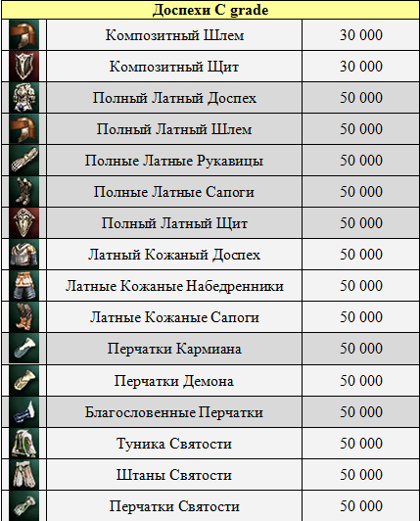Click the Полные Латные Сапоги boots icon

pyautogui.click(x=23, y=192)
